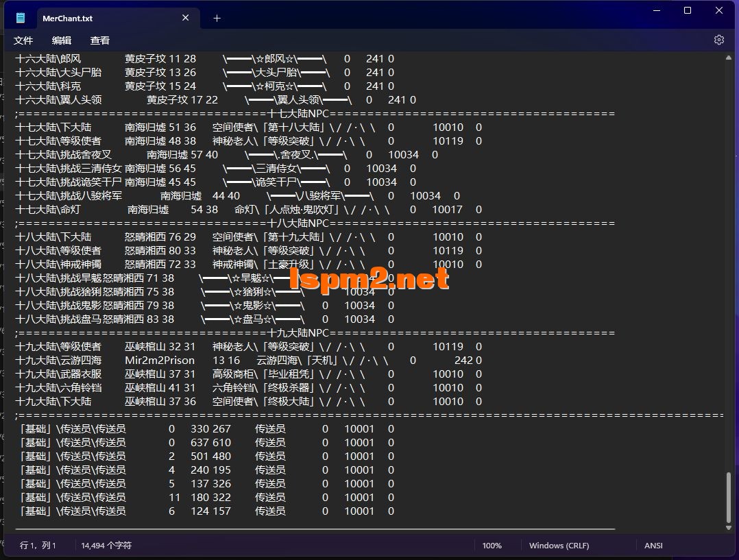This screenshot has height=560, width=739.
Task: Click the 十七大陆\命灯 line
Action: (248, 209)
